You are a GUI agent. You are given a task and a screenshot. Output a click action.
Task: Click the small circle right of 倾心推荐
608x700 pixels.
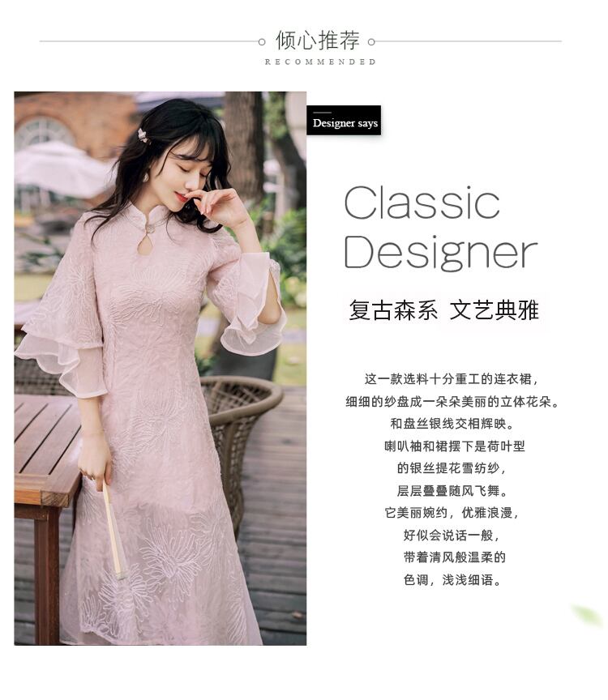coord(371,42)
